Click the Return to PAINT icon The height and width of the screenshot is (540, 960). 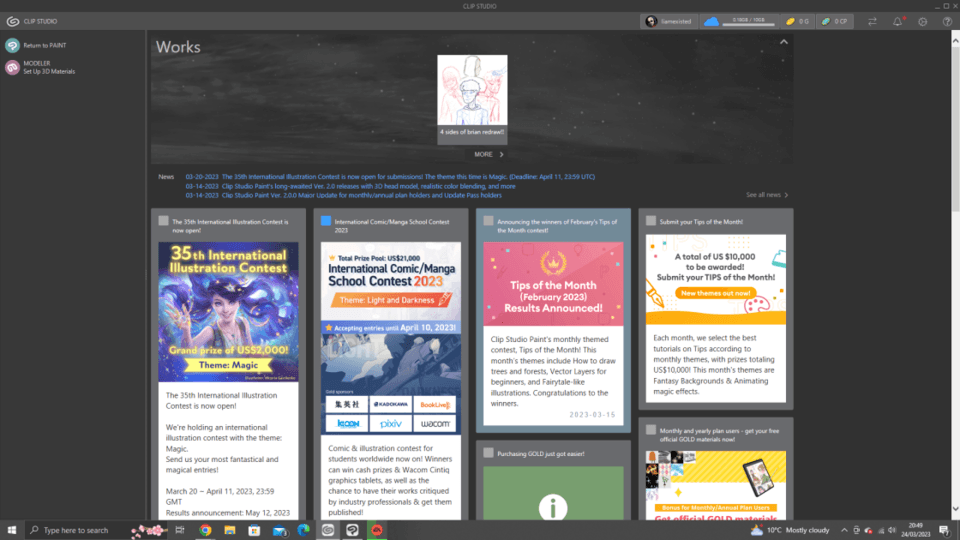(x=12, y=45)
